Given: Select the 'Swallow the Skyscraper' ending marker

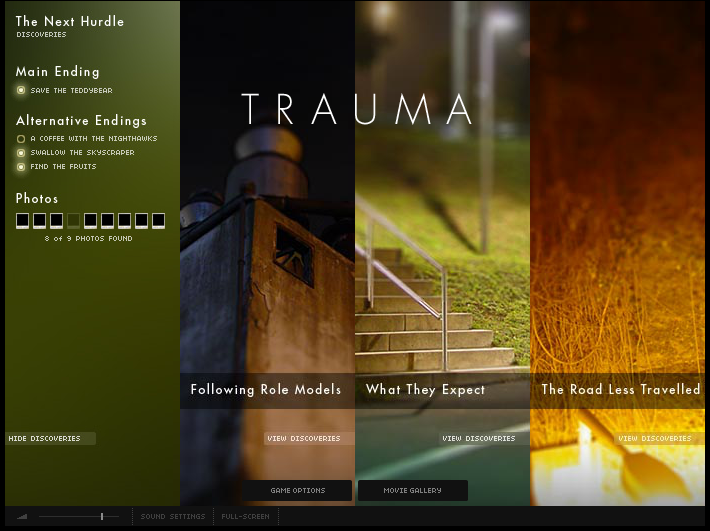Looking at the screenshot, I should pos(21,153).
